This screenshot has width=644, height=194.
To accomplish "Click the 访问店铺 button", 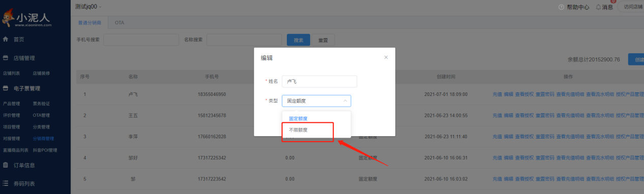I will [632, 7].
